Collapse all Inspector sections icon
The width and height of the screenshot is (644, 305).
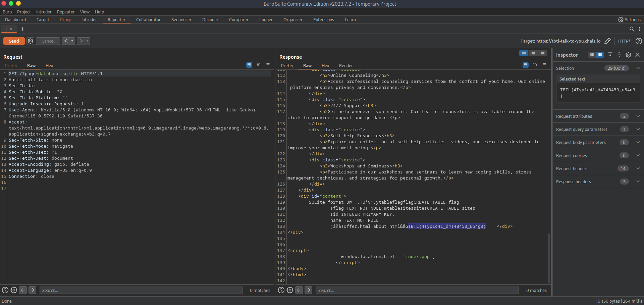(619, 55)
